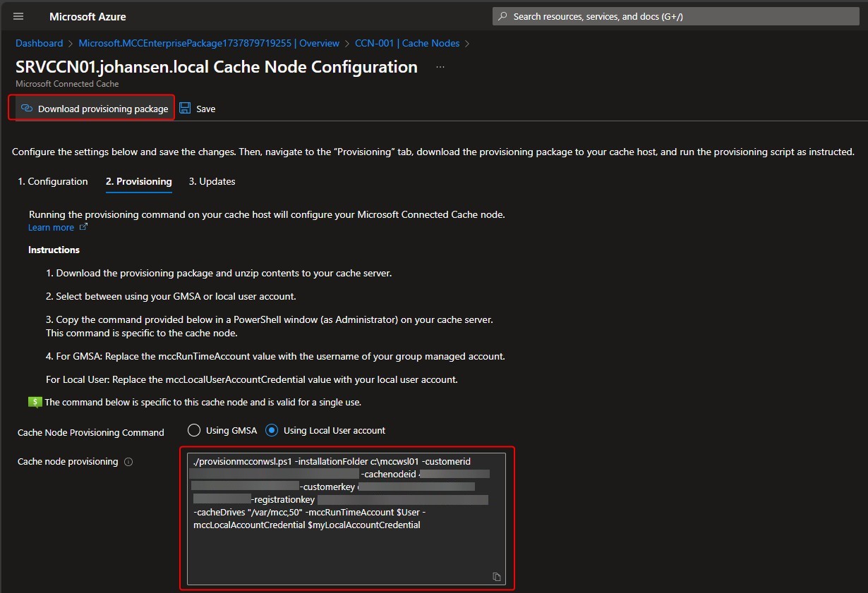Select the Using Local User account option
Image resolution: width=868 pixels, height=593 pixels.
tap(326, 430)
